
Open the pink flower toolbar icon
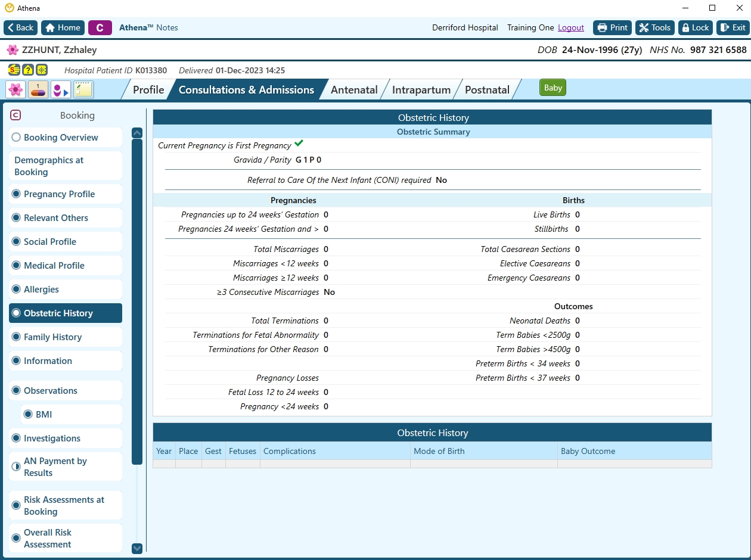coord(15,89)
